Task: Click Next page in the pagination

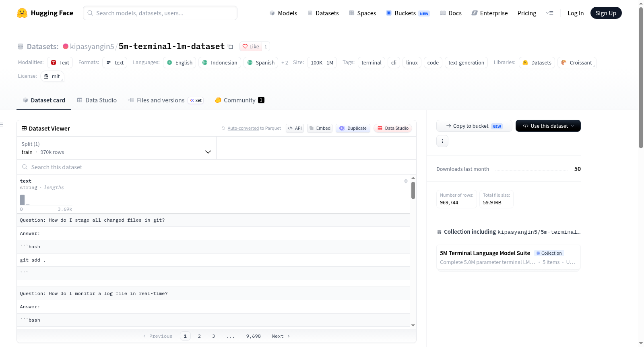Action: coord(281,336)
